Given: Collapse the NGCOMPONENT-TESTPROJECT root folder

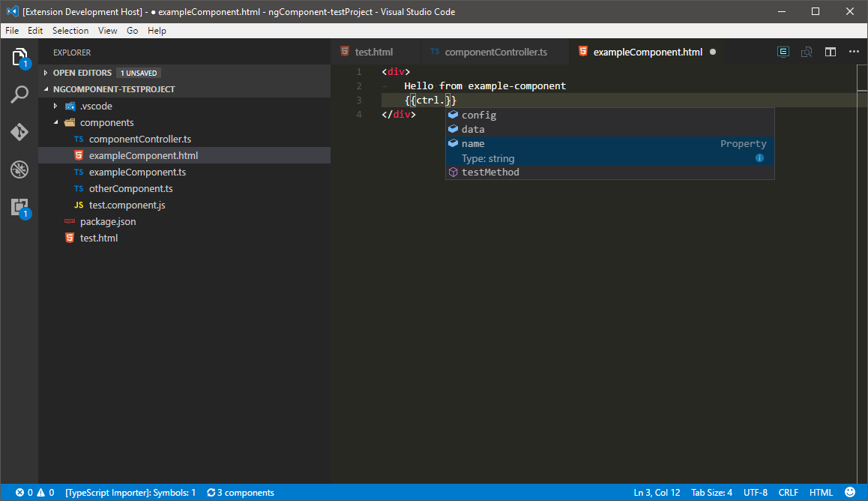Looking at the screenshot, I should (x=184, y=89).
